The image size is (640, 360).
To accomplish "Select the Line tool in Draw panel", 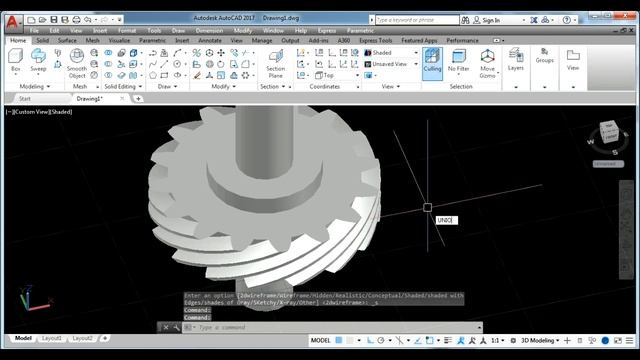I will pyautogui.click(x=164, y=64).
